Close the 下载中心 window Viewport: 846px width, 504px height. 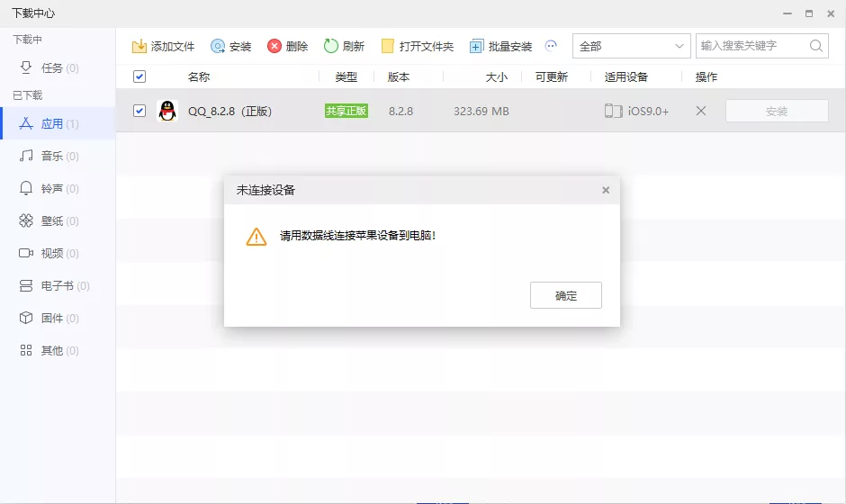(x=831, y=13)
